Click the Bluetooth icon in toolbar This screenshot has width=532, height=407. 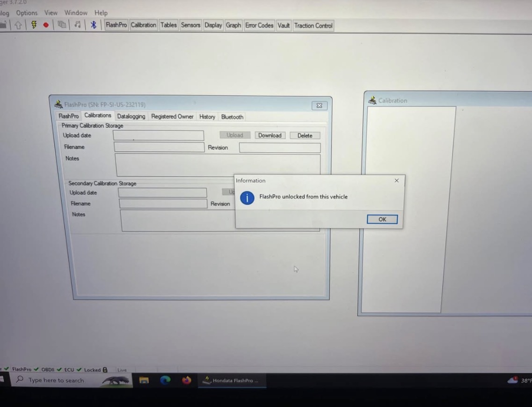coord(93,25)
